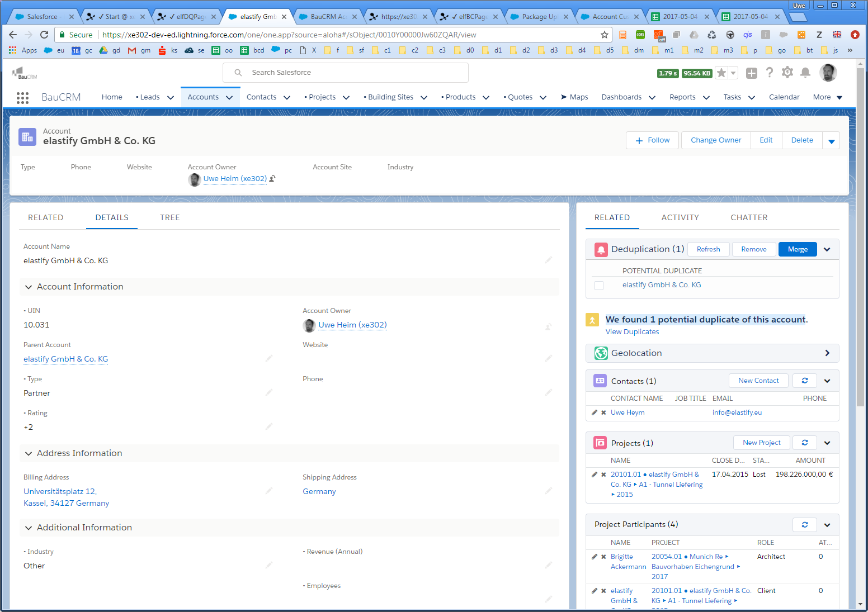Open the Home navigation item
The height and width of the screenshot is (612, 868).
(112, 97)
